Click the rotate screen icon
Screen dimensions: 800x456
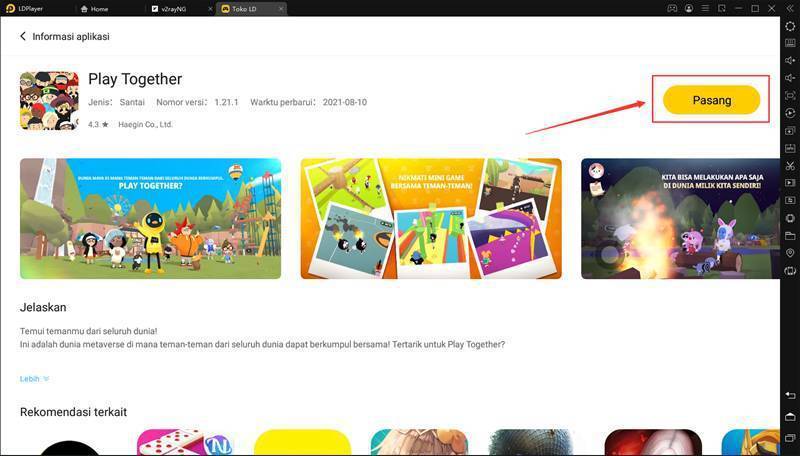coord(790,270)
